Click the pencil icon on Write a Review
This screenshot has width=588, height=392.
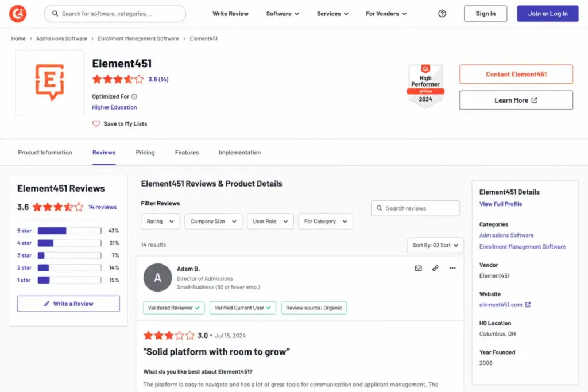47,304
